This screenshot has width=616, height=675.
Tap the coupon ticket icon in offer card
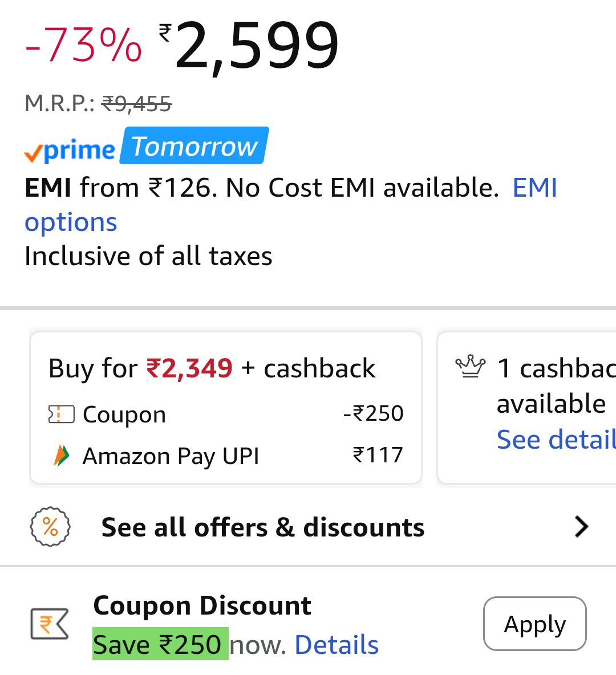[x=61, y=414]
